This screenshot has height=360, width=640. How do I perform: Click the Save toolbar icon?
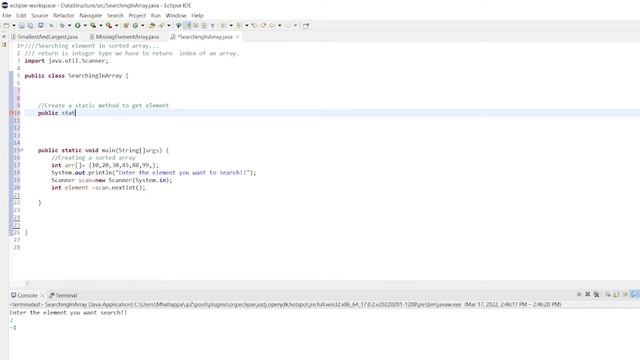coord(22,25)
